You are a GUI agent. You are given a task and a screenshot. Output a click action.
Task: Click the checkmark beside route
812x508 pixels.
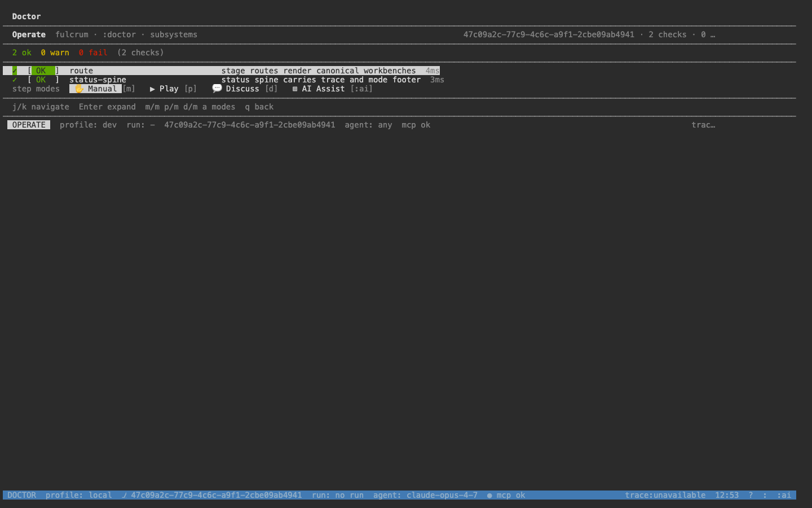point(15,71)
